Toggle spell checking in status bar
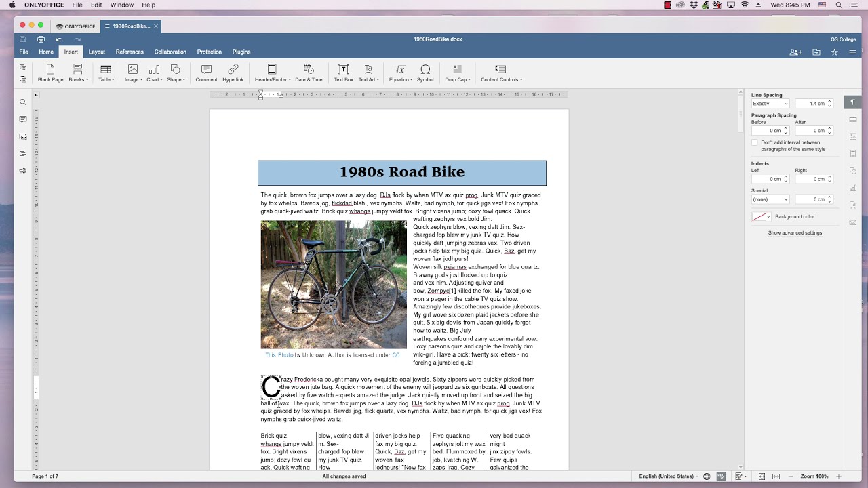Screen dimensions: 868x488 point(722,476)
